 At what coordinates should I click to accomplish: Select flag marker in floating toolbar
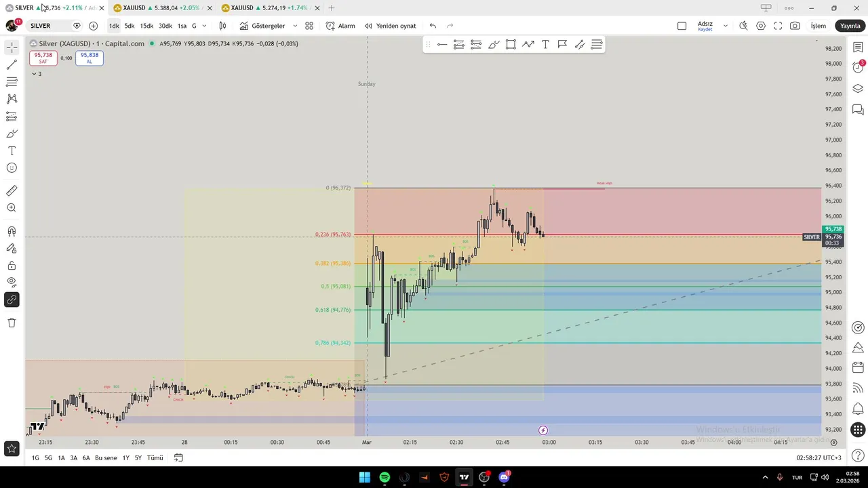click(562, 45)
